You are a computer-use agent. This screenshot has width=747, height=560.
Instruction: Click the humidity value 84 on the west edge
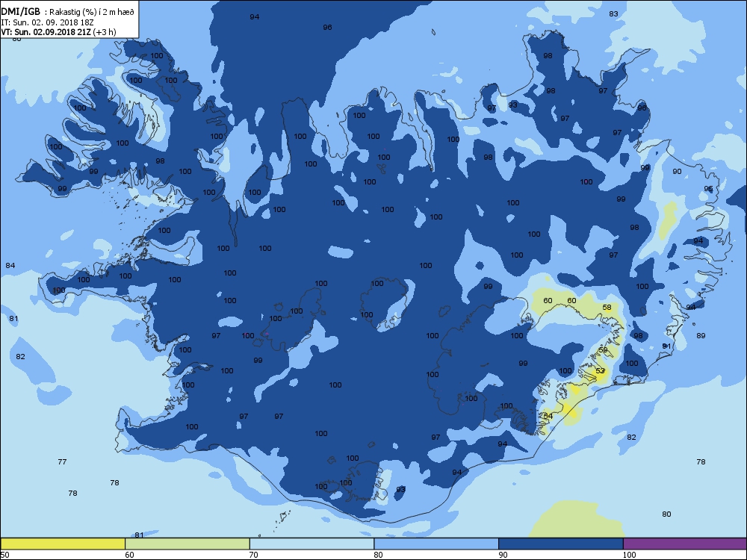tap(10, 265)
